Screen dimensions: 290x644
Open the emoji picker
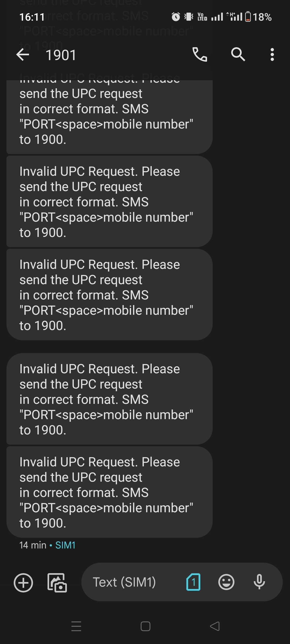click(226, 582)
